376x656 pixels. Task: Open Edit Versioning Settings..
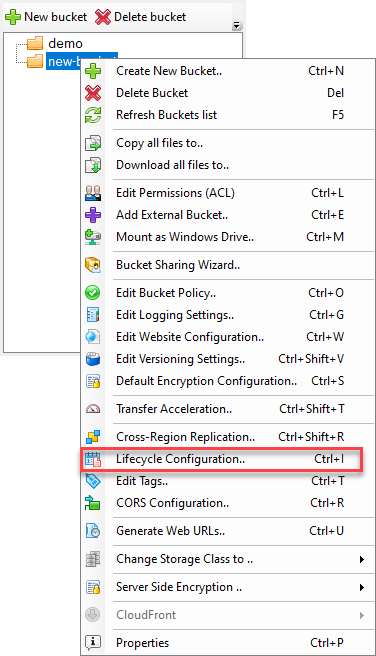(228, 359)
